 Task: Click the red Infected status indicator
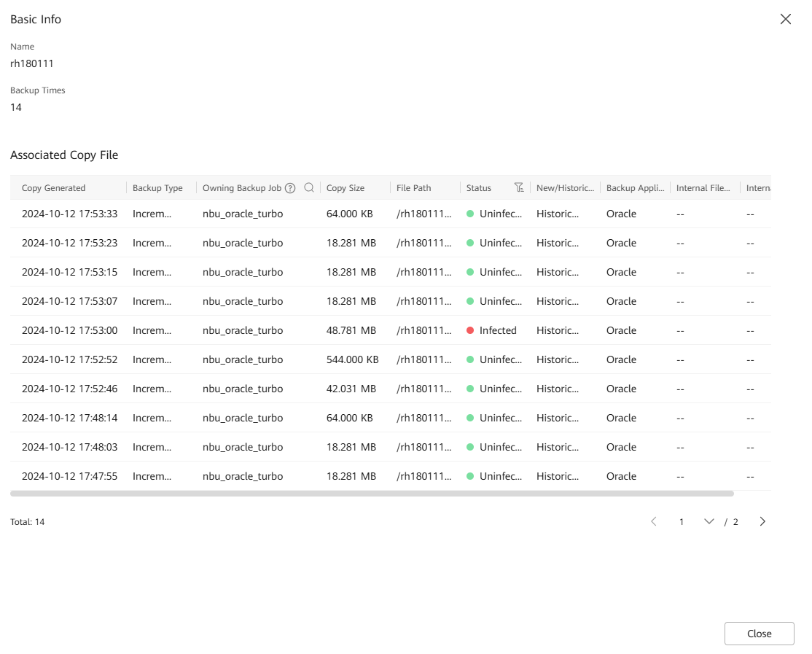pyautogui.click(x=470, y=331)
